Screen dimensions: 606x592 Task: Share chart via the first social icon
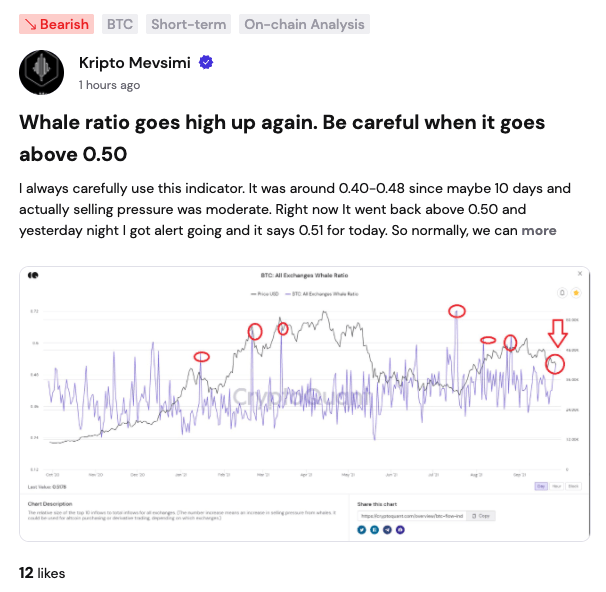[362, 529]
